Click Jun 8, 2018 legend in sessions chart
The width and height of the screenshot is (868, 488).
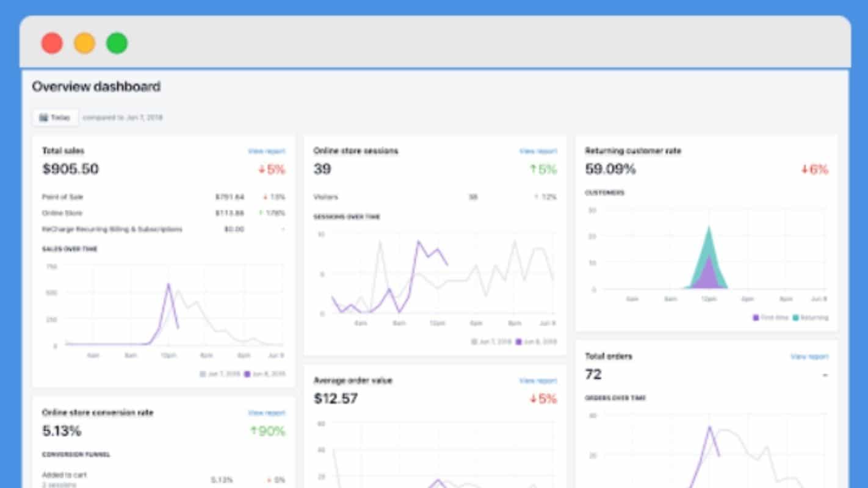(x=536, y=342)
